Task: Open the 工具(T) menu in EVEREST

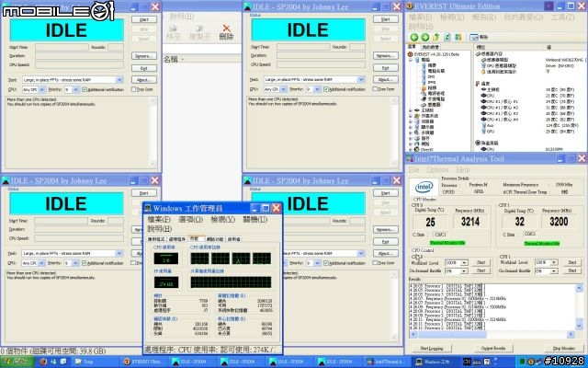Action: click(x=562, y=17)
